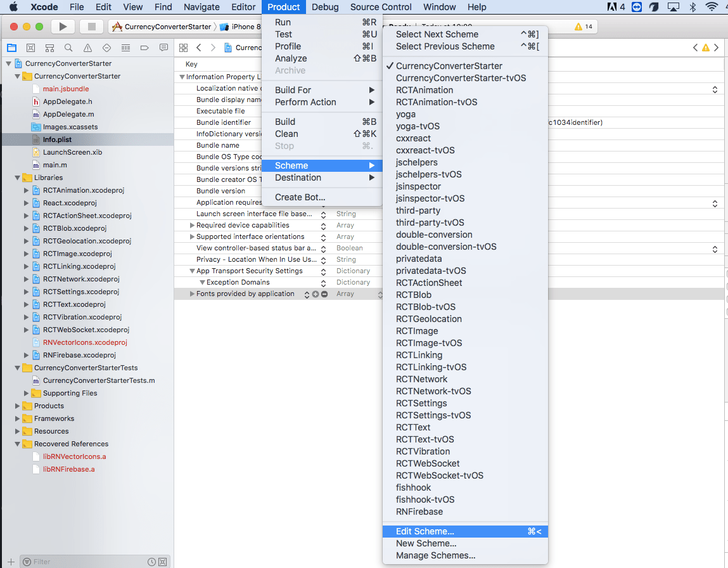Viewport: 728px width, 568px height.
Task: Expand the Products group
Action: [x=17, y=406]
